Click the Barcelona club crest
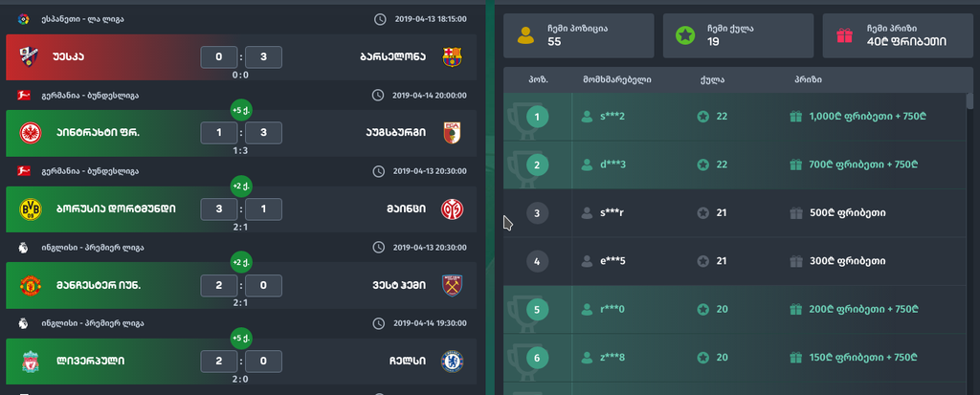This screenshot has width=980, height=395. 453,56
